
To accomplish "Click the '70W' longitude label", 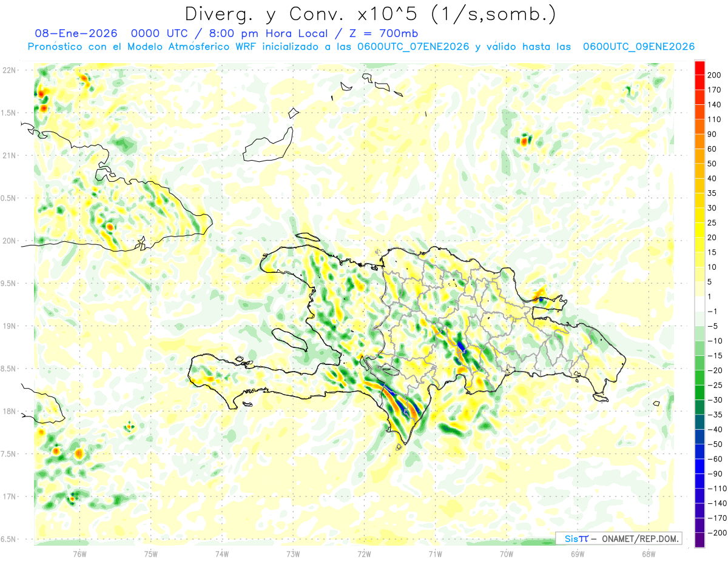I will 507,554.
